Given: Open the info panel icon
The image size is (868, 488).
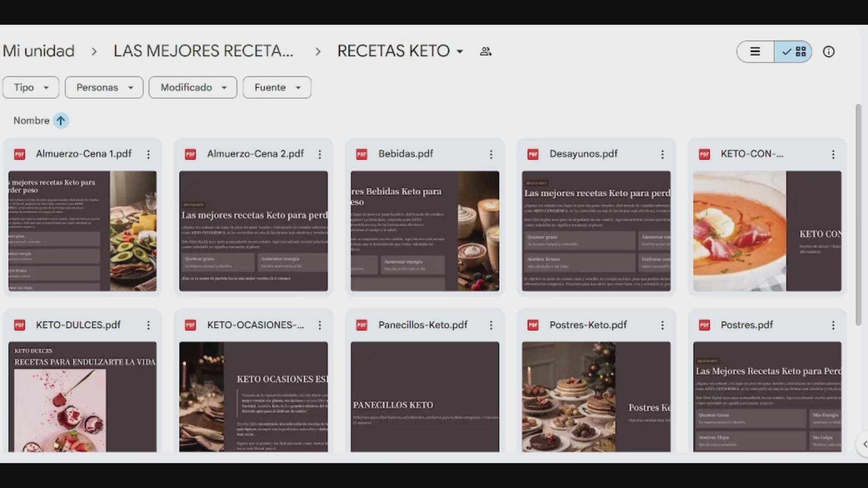Looking at the screenshot, I should tap(829, 51).
